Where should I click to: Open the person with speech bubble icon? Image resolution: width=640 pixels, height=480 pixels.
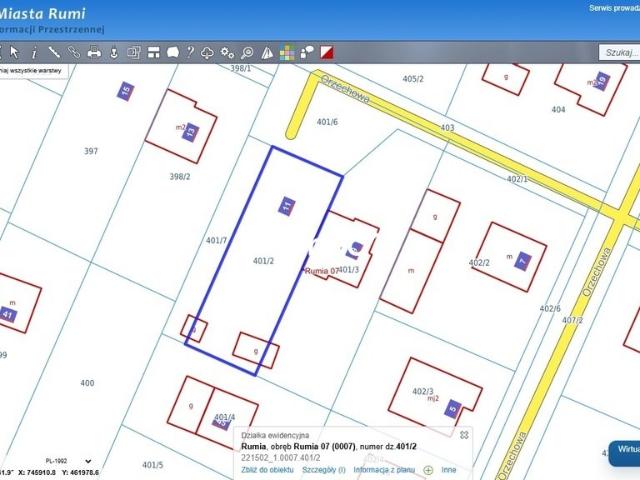(307, 52)
